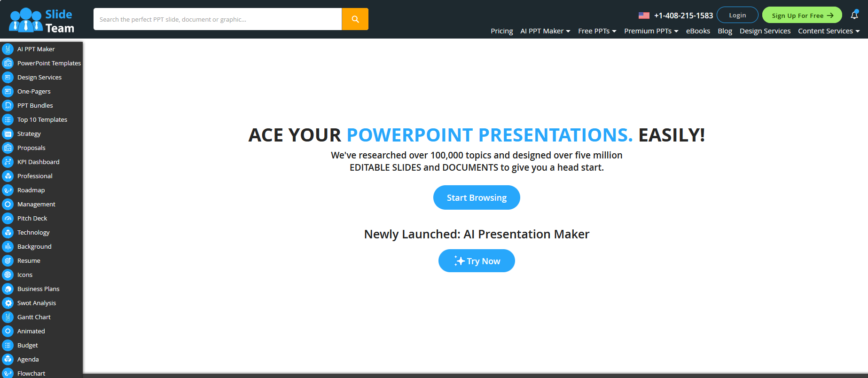Click the PPT Bundles sidebar icon
The height and width of the screenshot is (378, 868).
coord(8,105)
